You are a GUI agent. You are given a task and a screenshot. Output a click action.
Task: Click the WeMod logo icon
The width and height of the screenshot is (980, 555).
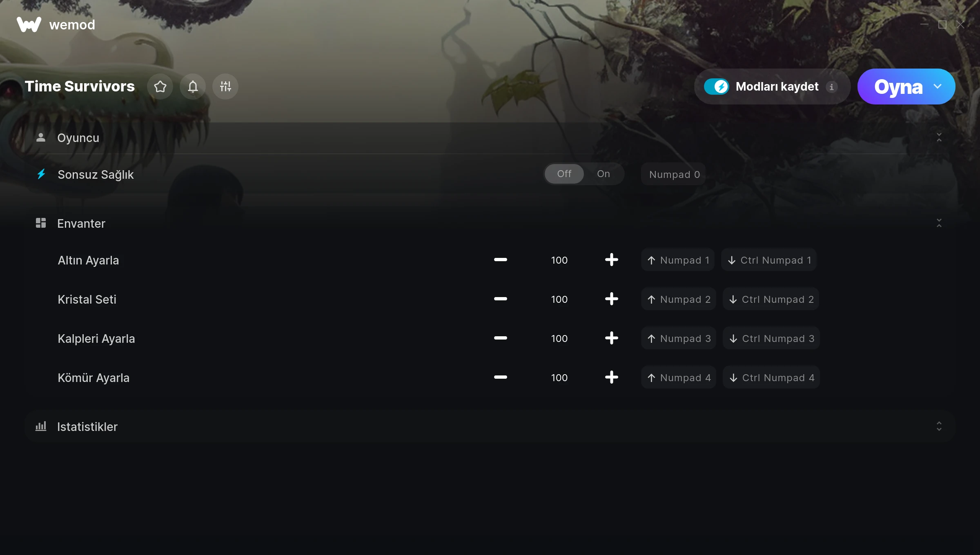coord(29,24)
